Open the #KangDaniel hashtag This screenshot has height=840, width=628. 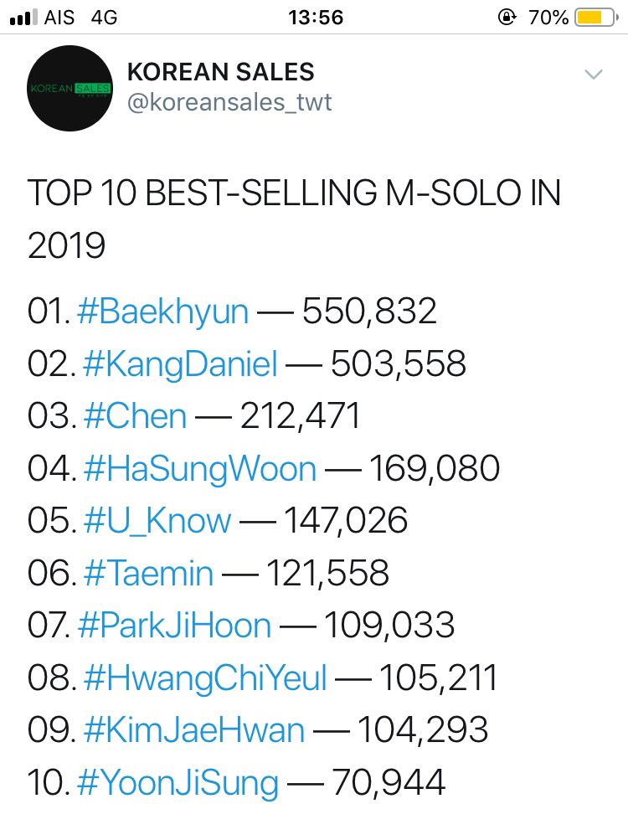coord(181,363)
